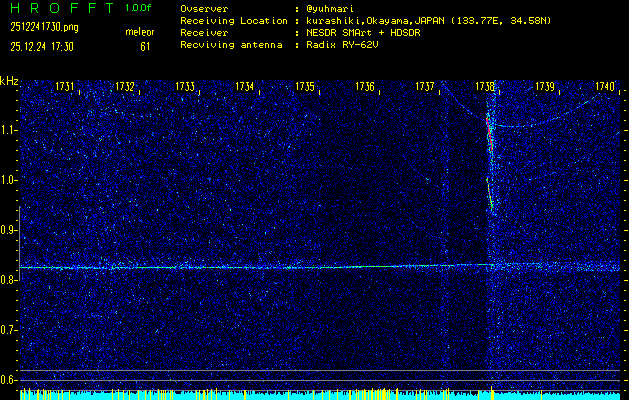The height and width of the screenshot is (400, 629).
Task: Click the observer name @yuhmari
Action: point(330,9)
